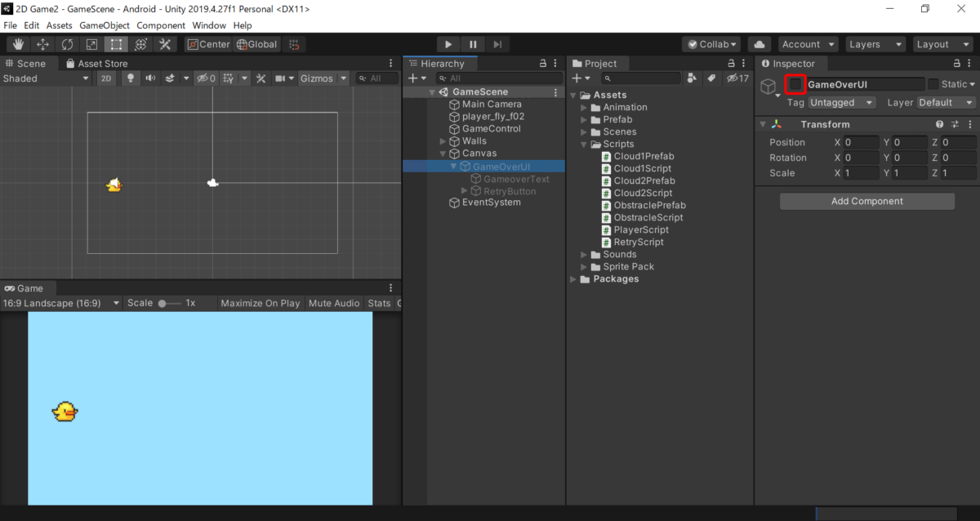Toggle Global handle rotation button
The image size is (980, 521).
(x=256, y=44)
